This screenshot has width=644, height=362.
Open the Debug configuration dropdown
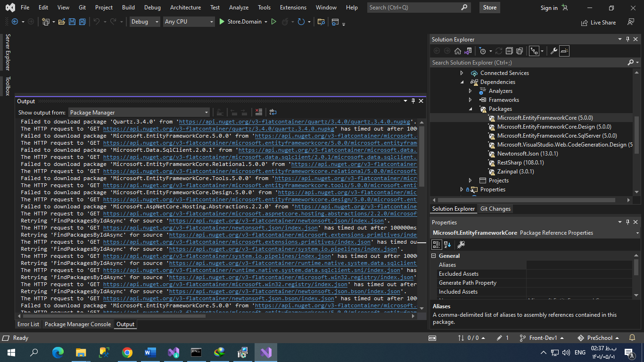tap(144, 22)
